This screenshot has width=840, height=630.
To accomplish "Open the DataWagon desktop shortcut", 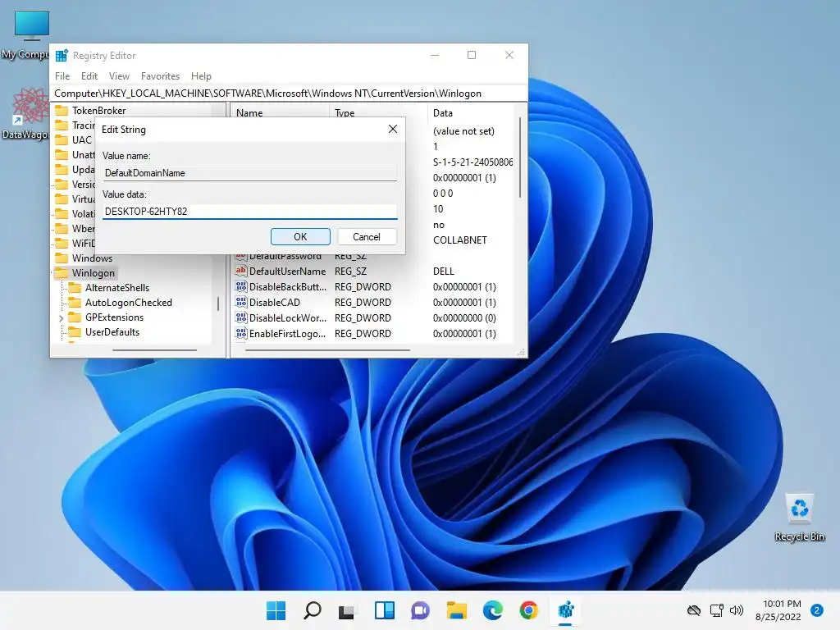I will coord(30,113).
